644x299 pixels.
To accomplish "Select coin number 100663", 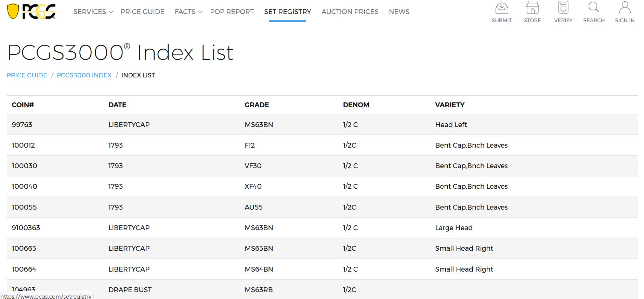I will [24, 248].
